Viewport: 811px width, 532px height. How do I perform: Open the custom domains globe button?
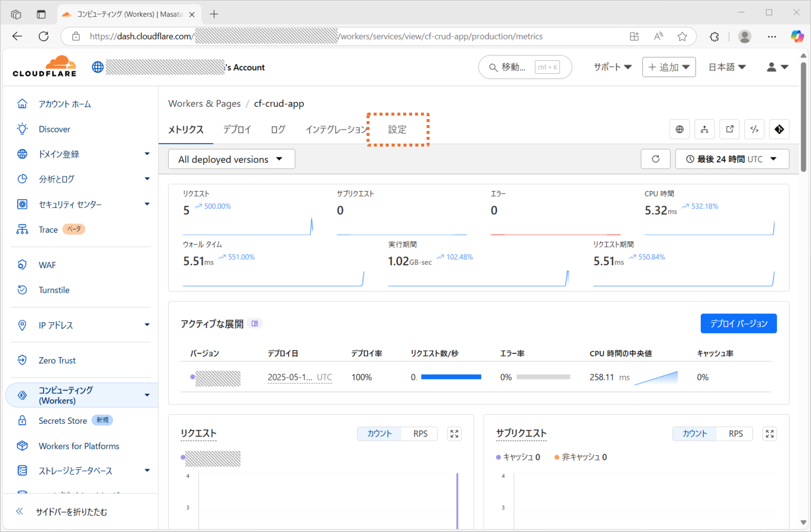point(680,130)
